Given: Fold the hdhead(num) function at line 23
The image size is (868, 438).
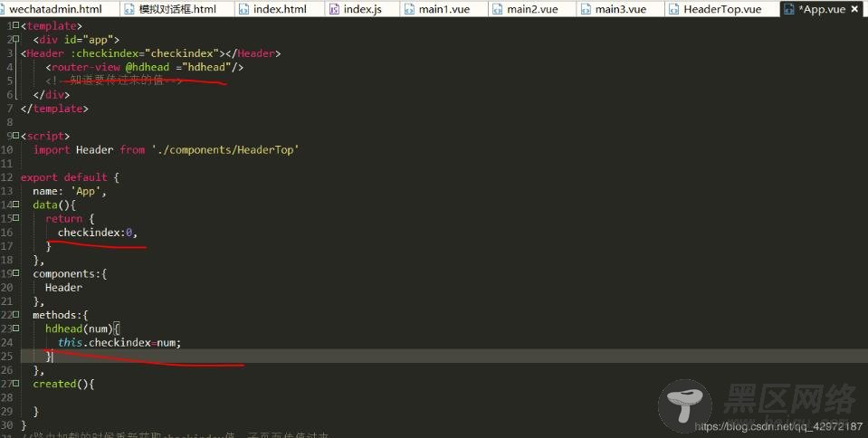Looking at the screenshot, I should click(15, 328).
